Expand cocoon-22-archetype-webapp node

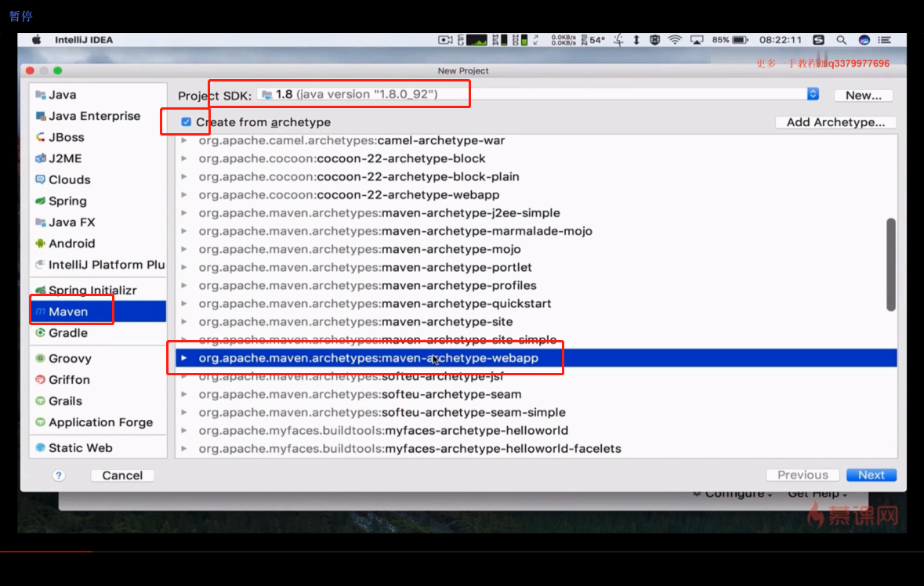pyautogui.click(x=184, y=194)
